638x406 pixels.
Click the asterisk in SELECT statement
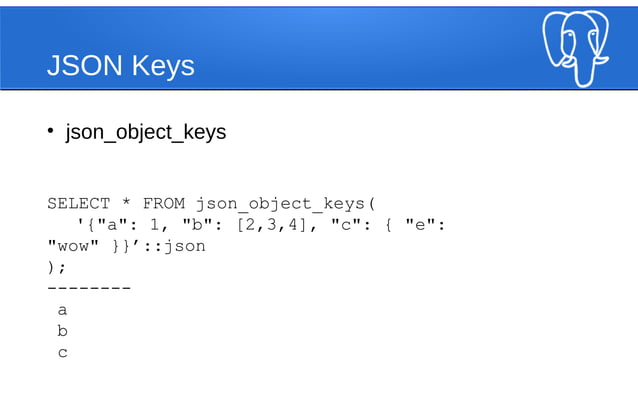(127, 202)
